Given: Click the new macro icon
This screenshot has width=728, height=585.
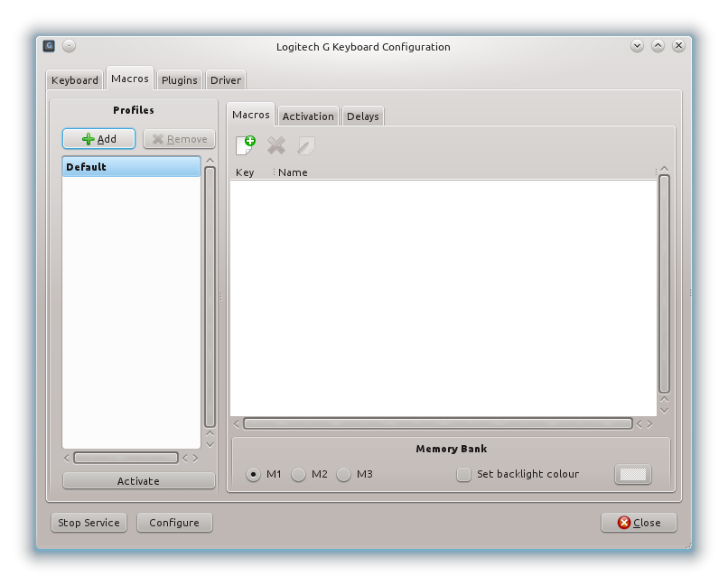Looking at the screenshot, I should [245, 145].
